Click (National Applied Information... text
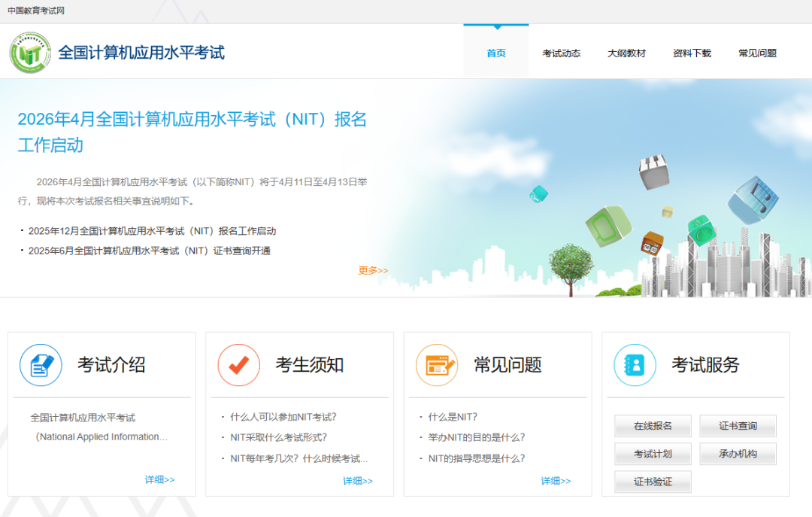This screenshot has width=812, height=517. (101, 437)
